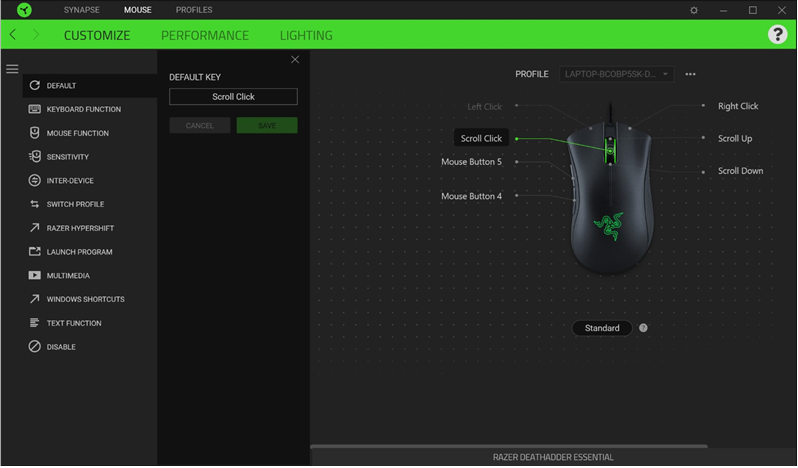Select MULTIMEDIA text in sidebar

click(x=68, y=276)
